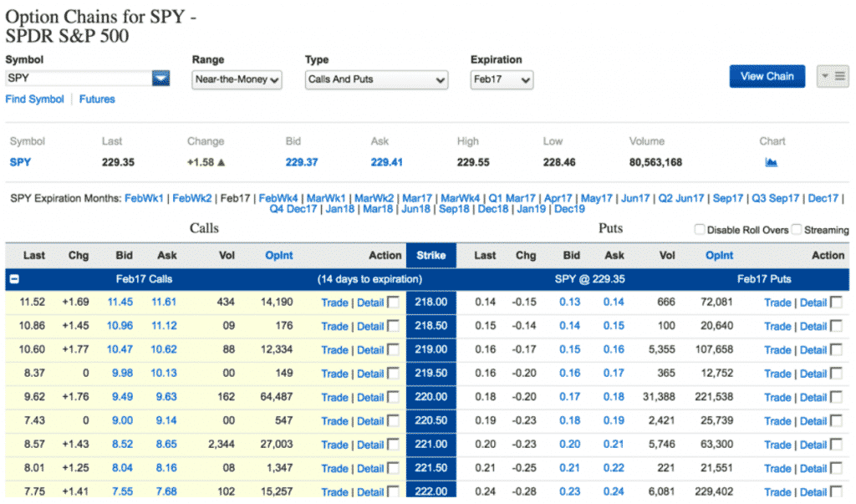
Task: Select the FebWk2 expiration month
Action: click(x=192, y=198)
